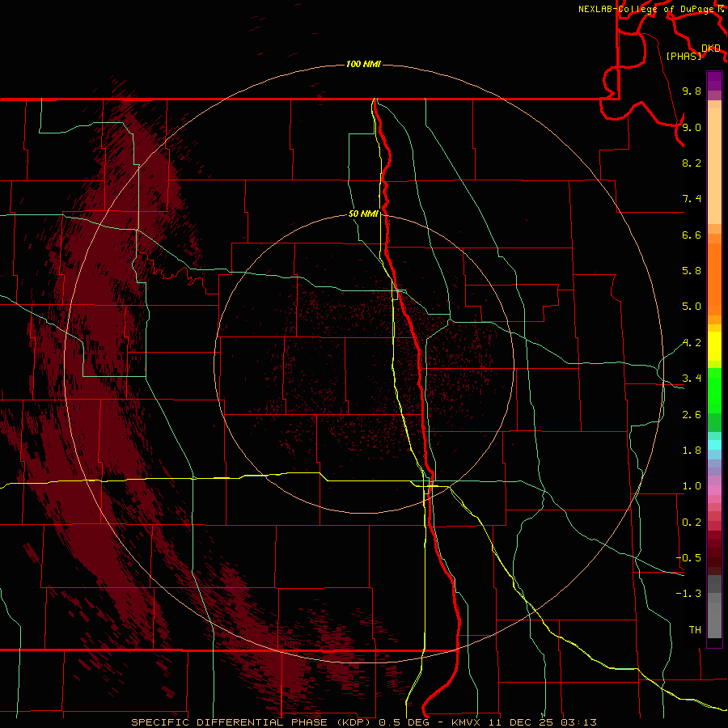Click the 2.6 scale value
This screenshot has width=728, height=728.
pyautogui.click(x=692, y=415)
